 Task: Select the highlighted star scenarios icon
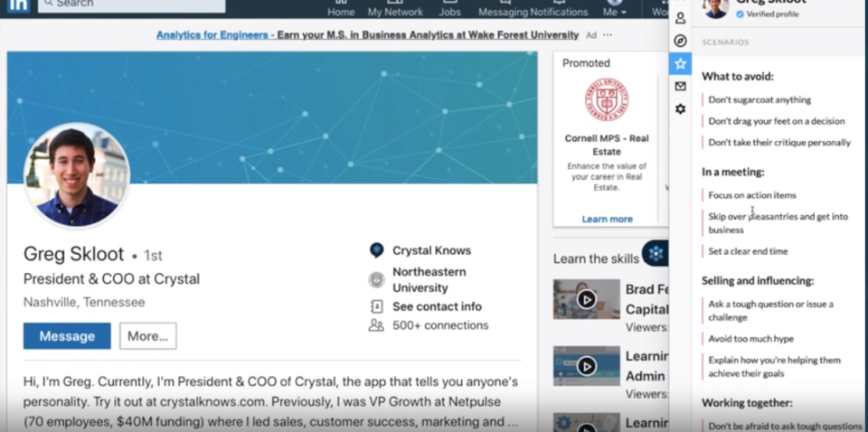681,63
